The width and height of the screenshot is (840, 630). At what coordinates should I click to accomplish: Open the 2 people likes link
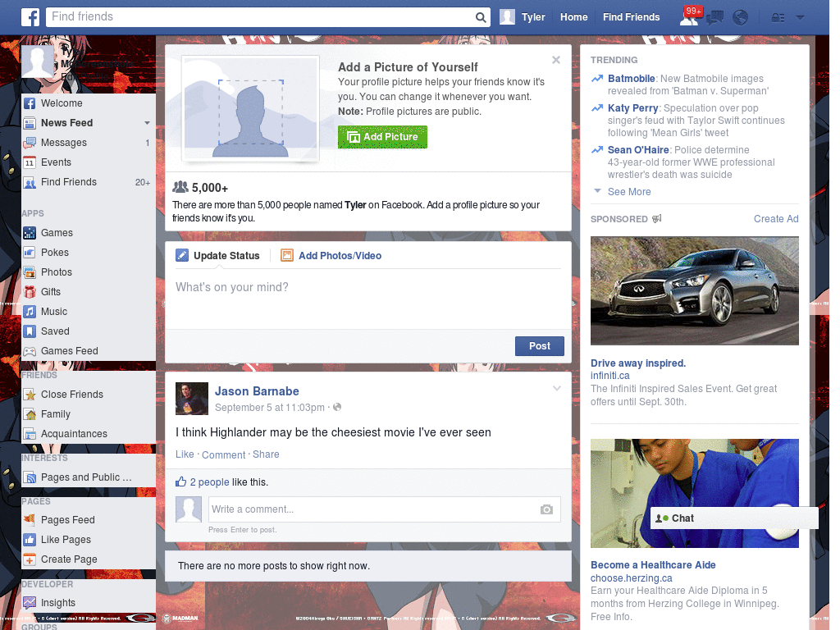pos(209,482)
